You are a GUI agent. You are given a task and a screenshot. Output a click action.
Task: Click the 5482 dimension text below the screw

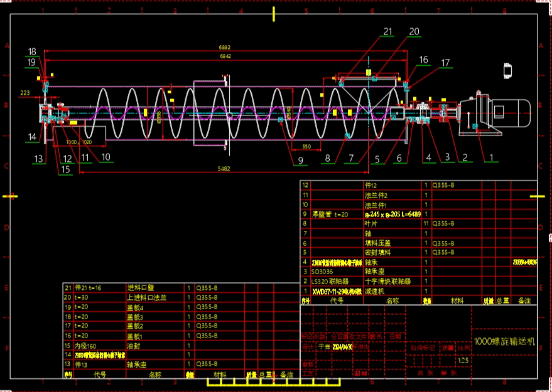tap(223, 169)
